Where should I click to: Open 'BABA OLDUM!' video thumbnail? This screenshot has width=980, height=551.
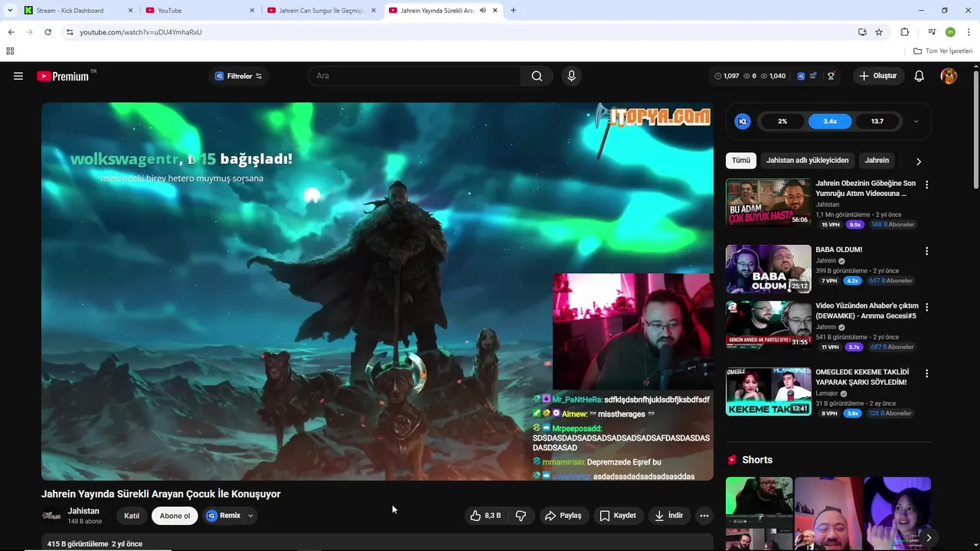point(768,269)
